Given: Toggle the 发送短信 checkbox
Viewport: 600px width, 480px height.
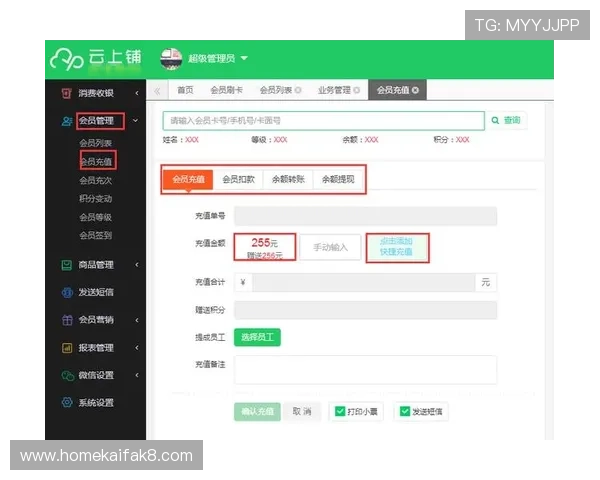Looking at the screenshot, I should point(405,411).
